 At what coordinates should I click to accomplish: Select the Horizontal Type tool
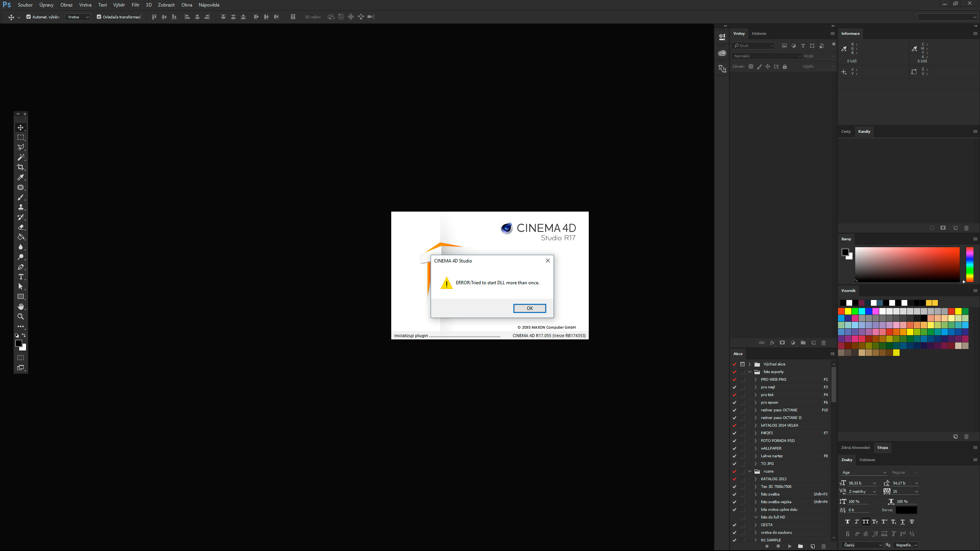coord(21,277)
